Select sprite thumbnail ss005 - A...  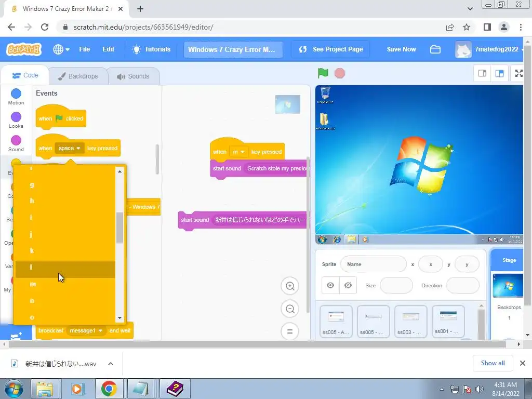coord(336,322)
